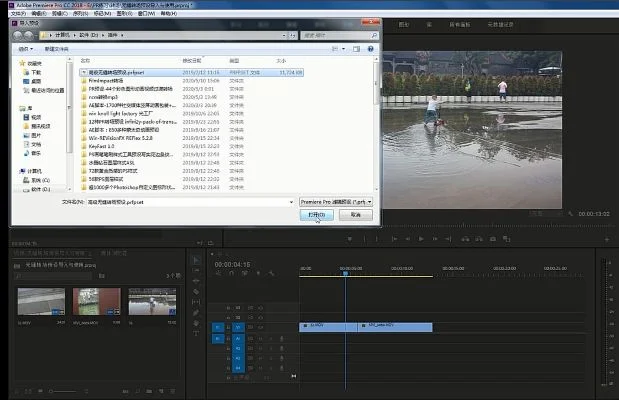Select the Selection tool in timeline toolbar
The width and height of the screenshot is (619, 400).
[195, 259]
